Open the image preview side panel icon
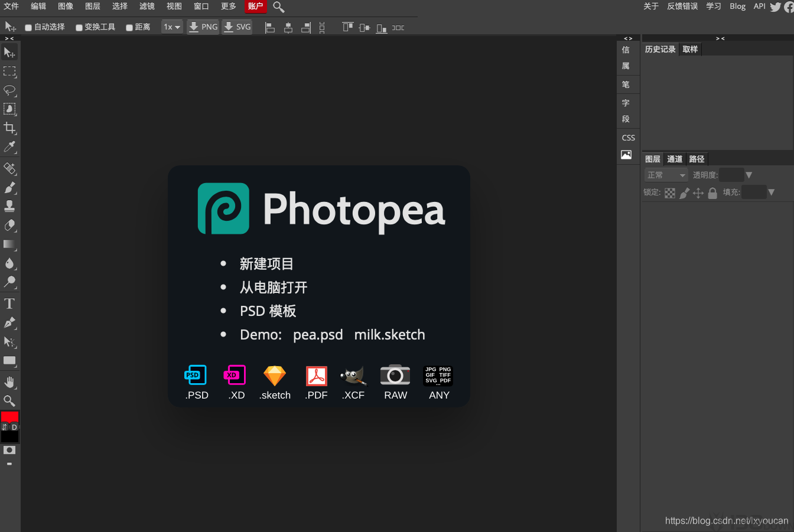The width and height of the screenshot is (794, 532). [x=626, y=155]
